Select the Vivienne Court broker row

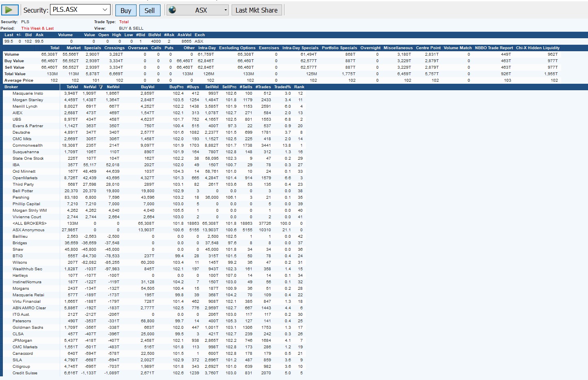[x=154, y=217]
